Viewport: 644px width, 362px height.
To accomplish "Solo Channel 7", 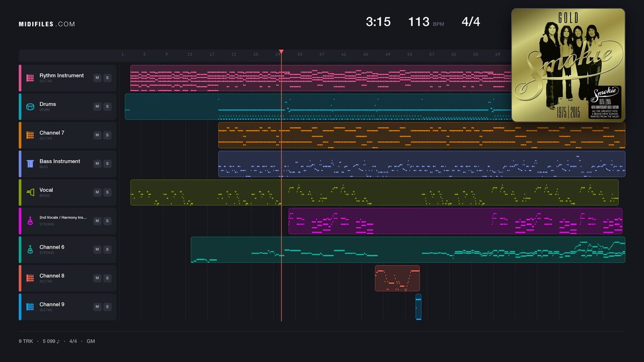I will pos(107,135).
